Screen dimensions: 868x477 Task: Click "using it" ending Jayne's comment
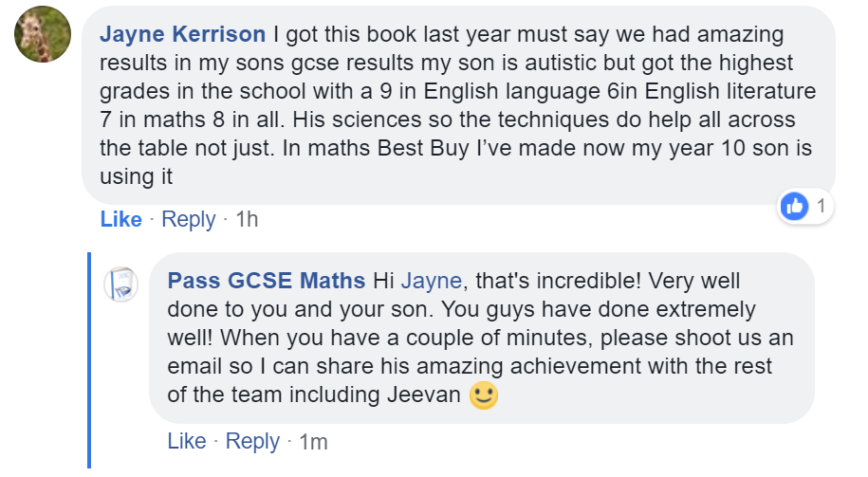click(x=139, y=177)
